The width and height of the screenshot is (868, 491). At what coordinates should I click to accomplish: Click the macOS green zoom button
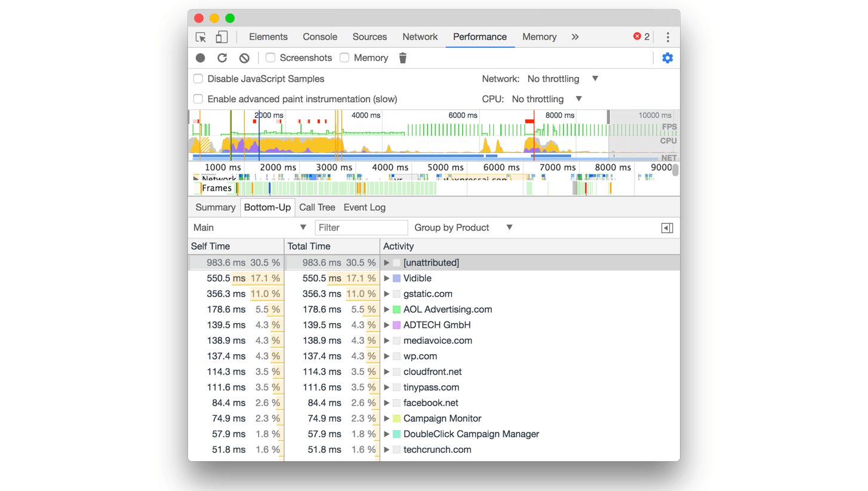pos(230,19)
